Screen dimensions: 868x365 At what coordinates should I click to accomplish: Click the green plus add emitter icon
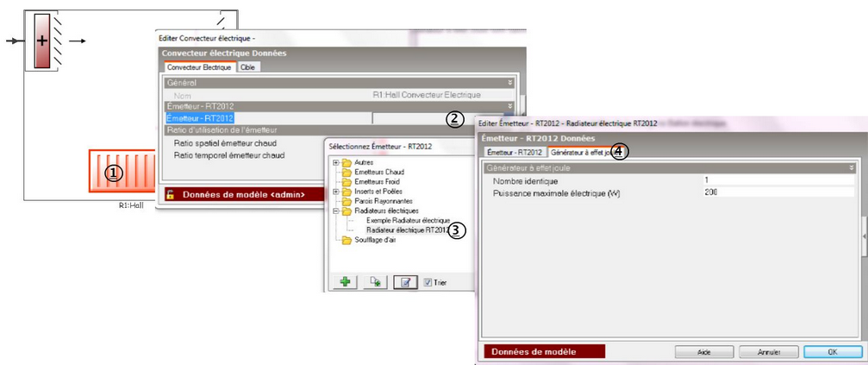point(344,281)
